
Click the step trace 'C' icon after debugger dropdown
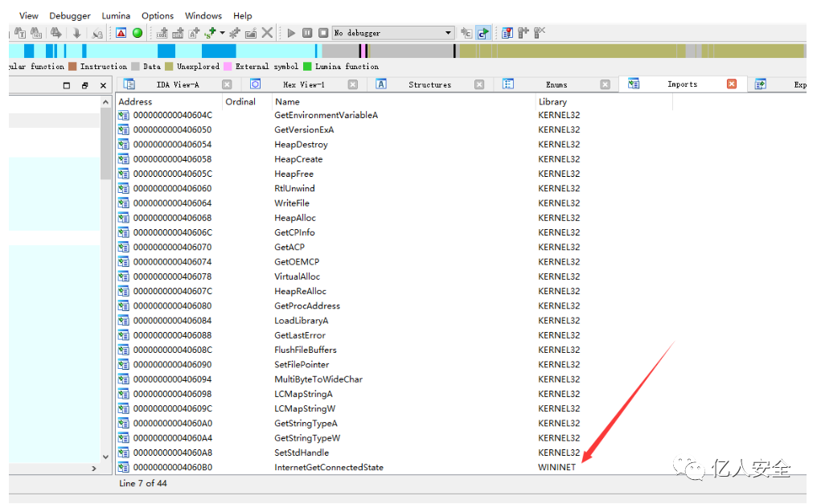[466, 33]
